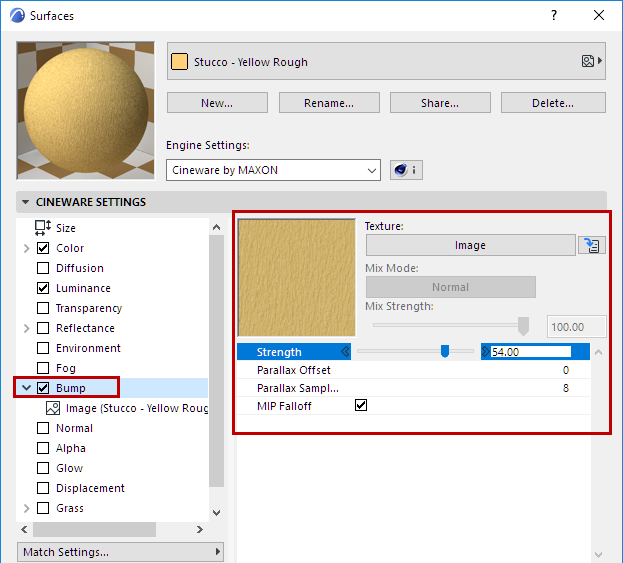
Task: Click the channel list horizontal scroll right arrow
Action: (200, 529)
